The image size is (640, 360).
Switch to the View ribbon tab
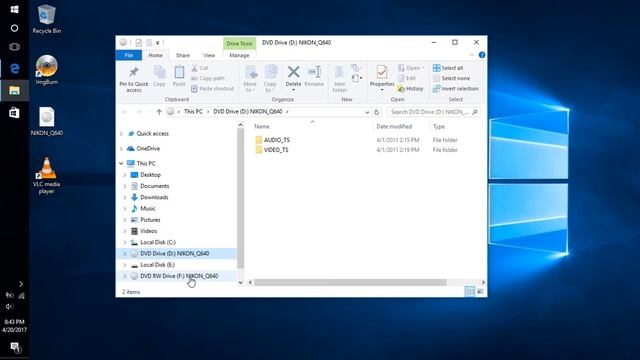tap(209, 55)
